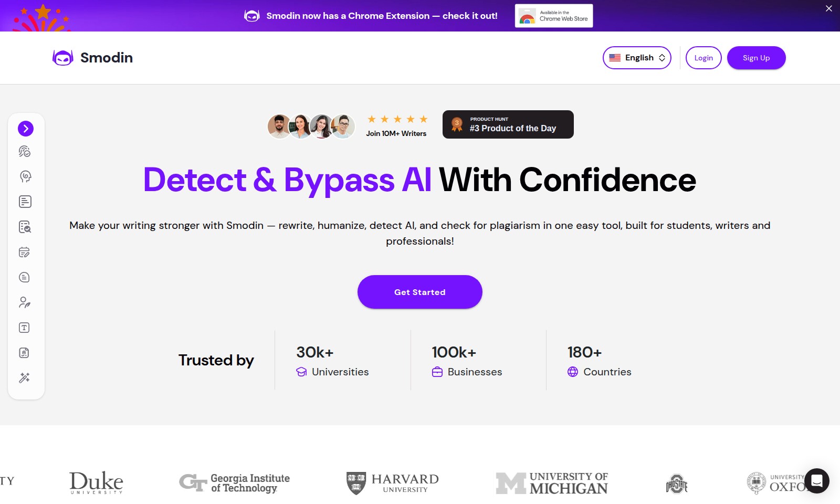Click the person-with-leaf sidebar icon
This screenshot has width=840, height=504.
click(x=24, y=302)
